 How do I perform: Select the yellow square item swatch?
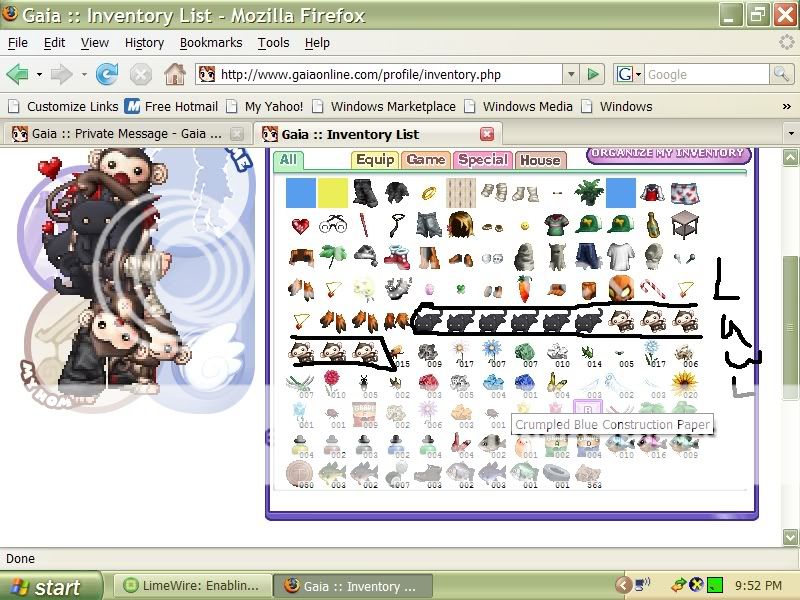tap(332, 192)
